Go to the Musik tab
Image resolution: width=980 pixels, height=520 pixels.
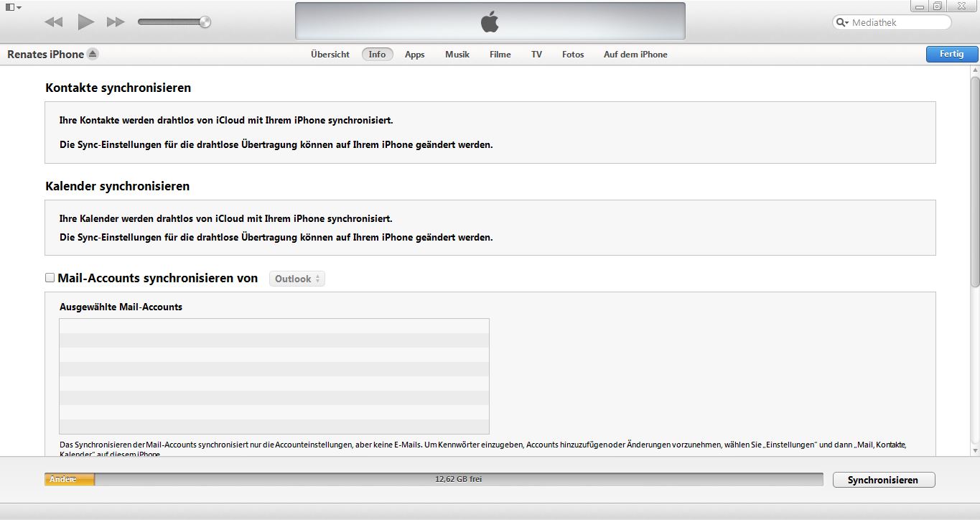pos(457,55)
